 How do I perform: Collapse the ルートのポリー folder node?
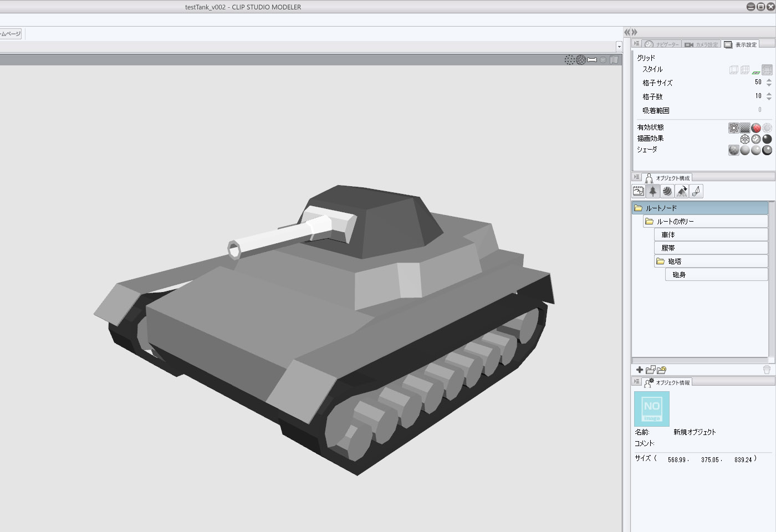tap(649, 222)
